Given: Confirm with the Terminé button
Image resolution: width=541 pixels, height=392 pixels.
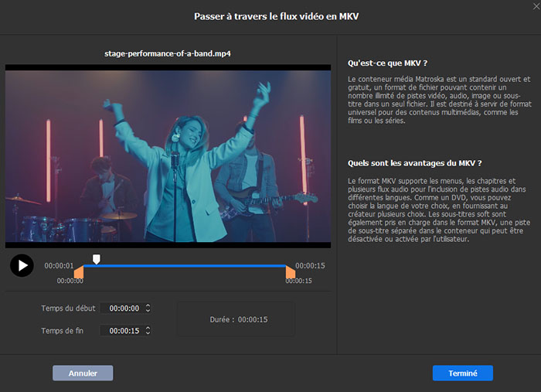Looking at the screenshot, I should (463, 373).
